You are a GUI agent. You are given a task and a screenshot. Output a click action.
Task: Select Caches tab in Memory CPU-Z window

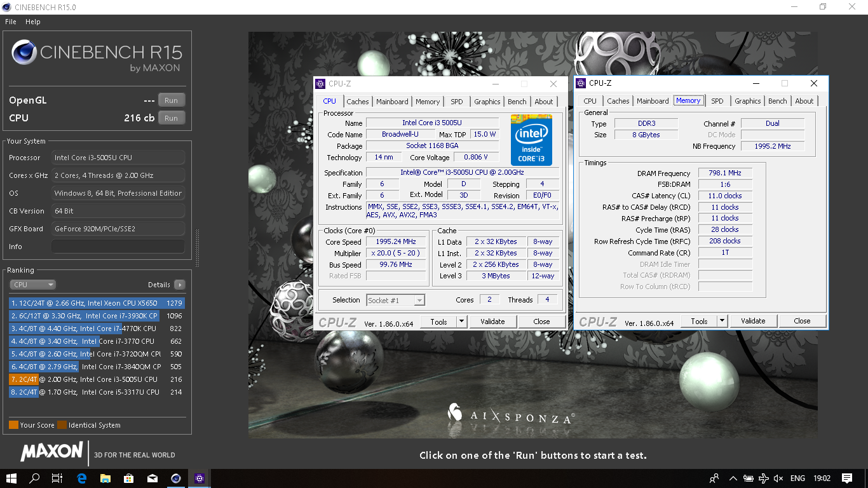pyautogui.click(x=618, y=101)
